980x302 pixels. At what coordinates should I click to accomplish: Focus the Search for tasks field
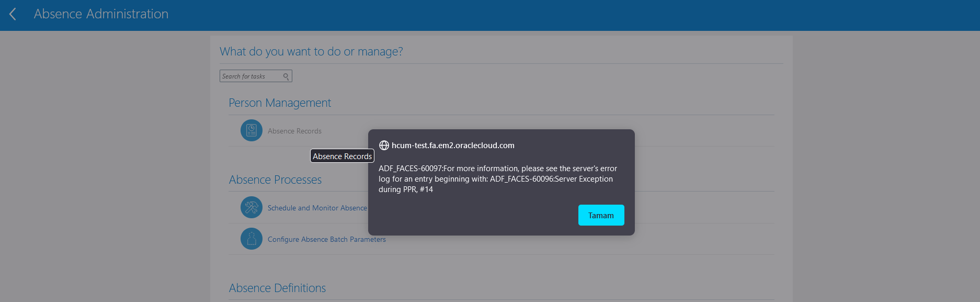(x=256, y=76)
